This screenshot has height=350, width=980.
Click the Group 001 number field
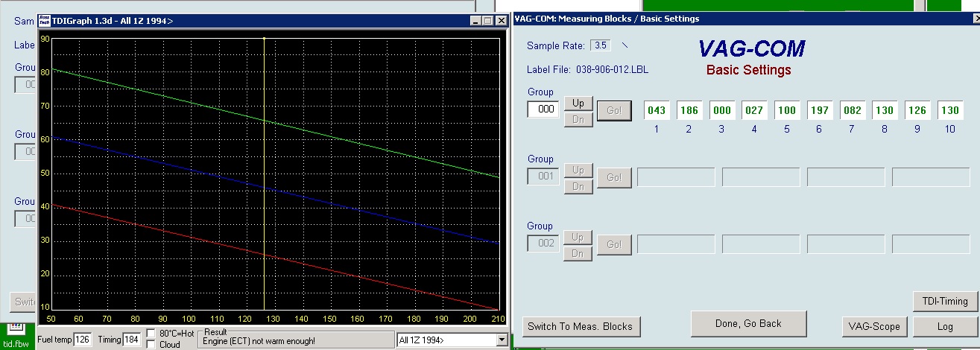click(543, 176)
